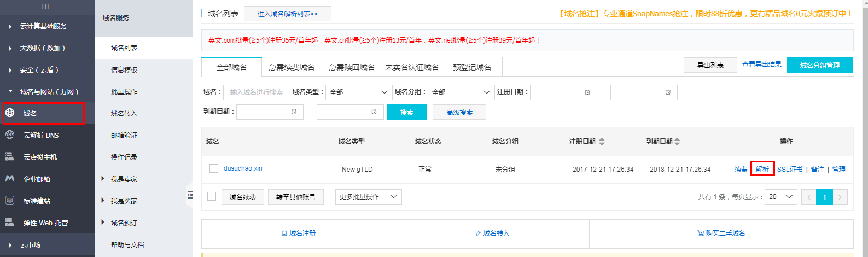This screenshot has height=257, width=868.
Task: Open the 到期日期 end date calendar icon
Action: point(374,112)
